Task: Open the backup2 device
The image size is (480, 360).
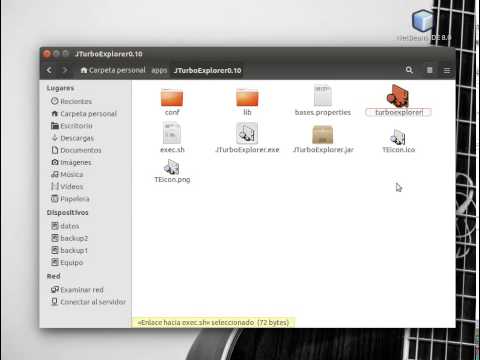Action: (x=70, y=238)
